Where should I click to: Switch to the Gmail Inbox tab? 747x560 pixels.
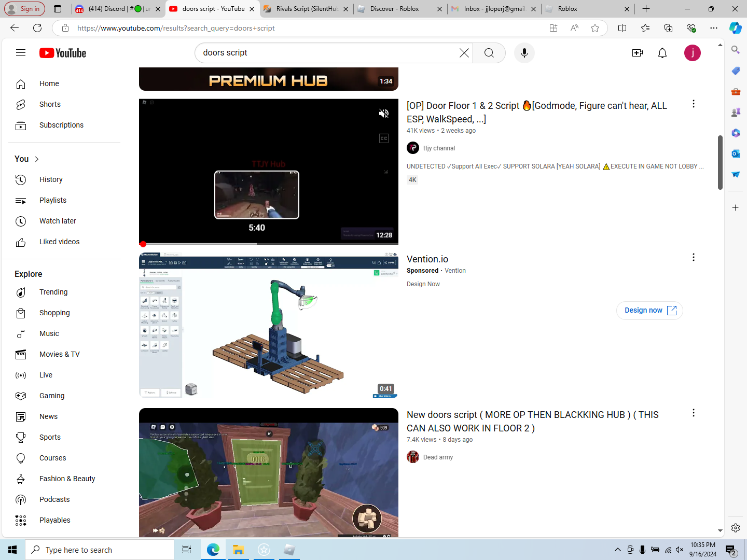[494, 9]
